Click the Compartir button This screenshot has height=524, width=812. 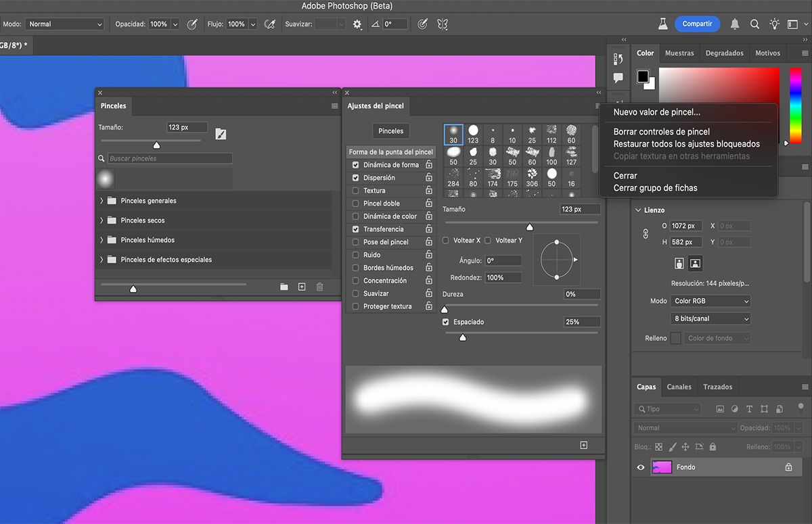[697, 24]
